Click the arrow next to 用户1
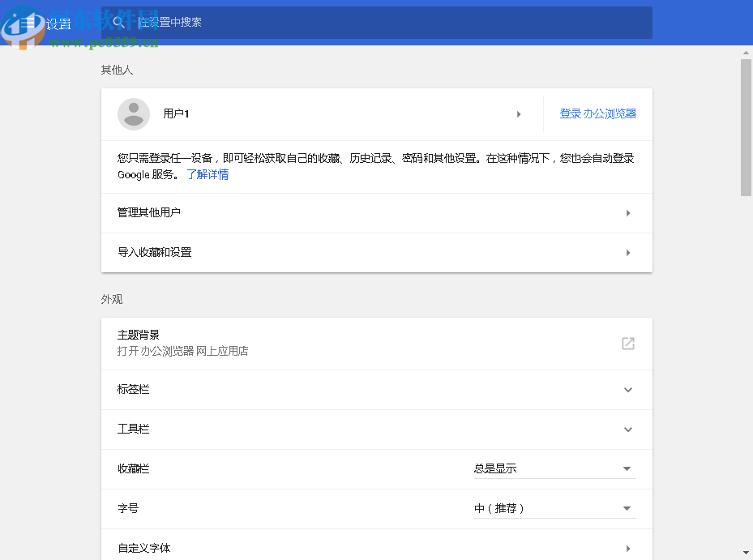The width and height of the screenshot is (753, 560). tap(519, 114)
